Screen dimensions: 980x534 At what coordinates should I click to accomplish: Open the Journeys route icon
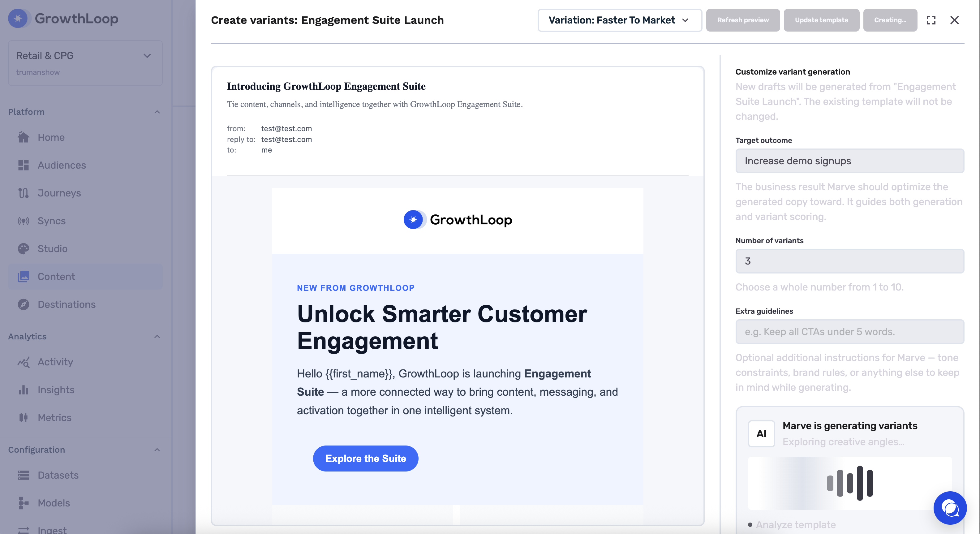point(23,193)
